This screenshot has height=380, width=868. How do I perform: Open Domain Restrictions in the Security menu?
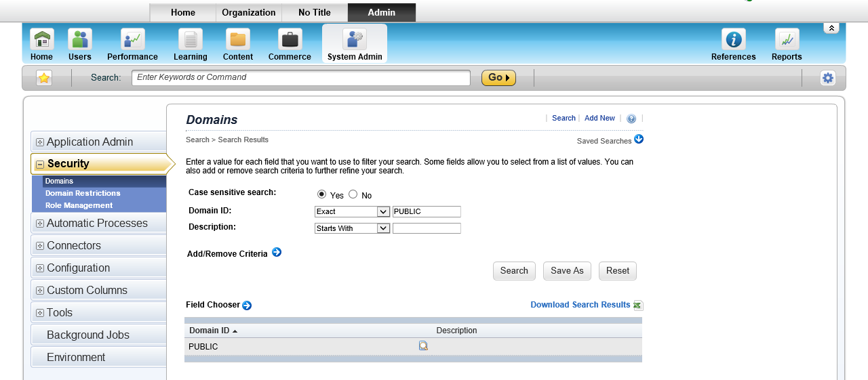pyautogui.click(x=83, y=193)
